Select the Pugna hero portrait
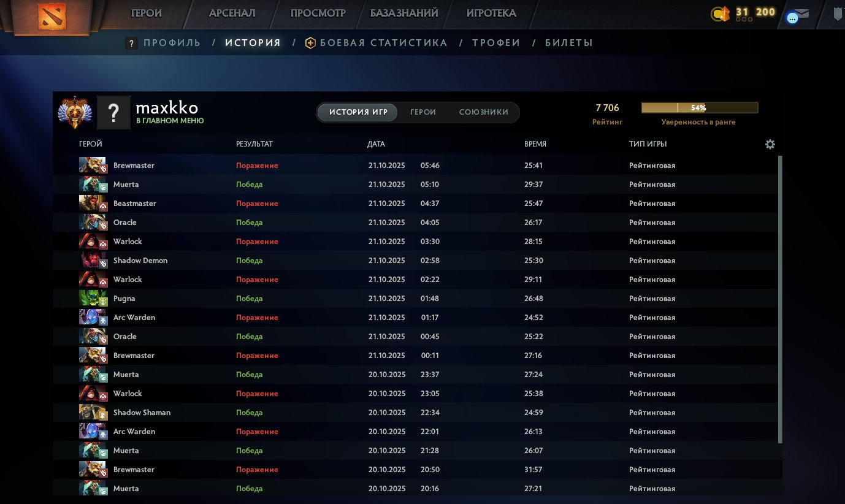The image size is (845, 504). click(x=93, y=299)
